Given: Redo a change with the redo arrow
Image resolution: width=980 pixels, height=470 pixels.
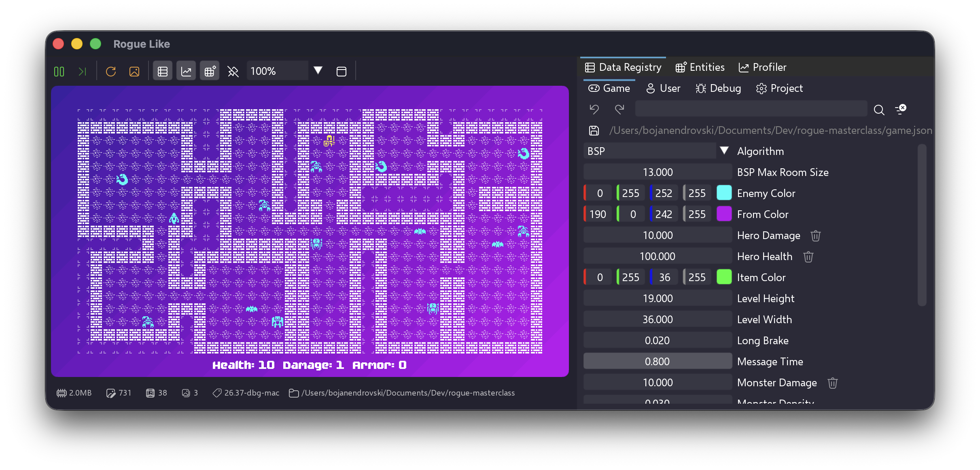Looking at the screenshot, I should pyautogui.click(x=619, y=109).
